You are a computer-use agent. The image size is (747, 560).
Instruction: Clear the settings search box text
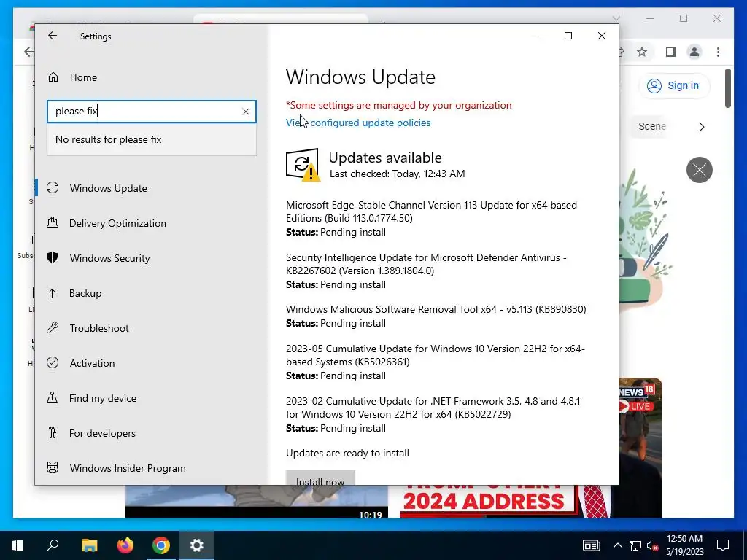click(x=245, y=112)
